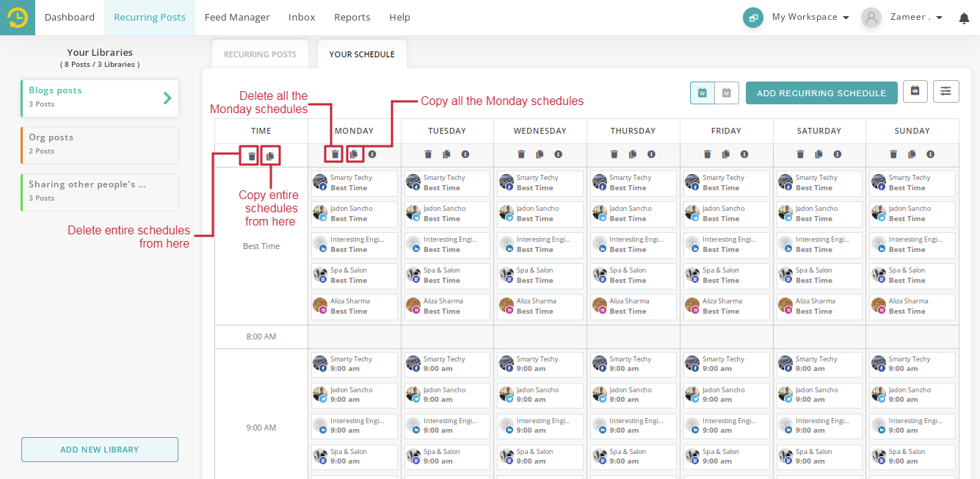980x479 pixels.
Task: Show Monday schedule info icon
Action: [372, 154]
